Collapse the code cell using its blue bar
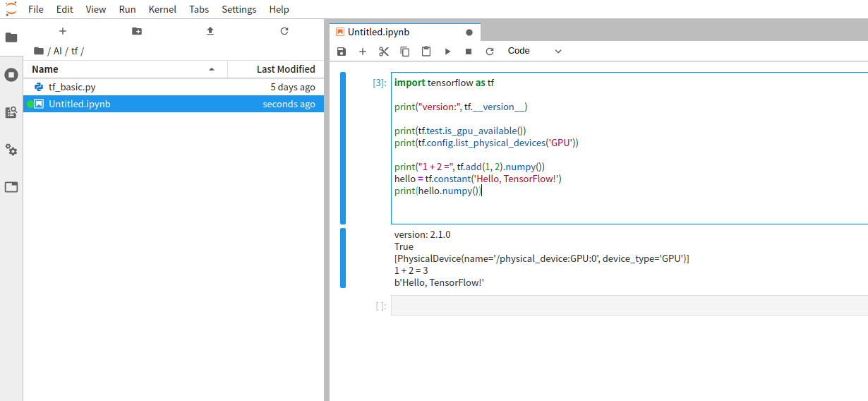This screenshot has width=868, height=401. tap(343, 148)
